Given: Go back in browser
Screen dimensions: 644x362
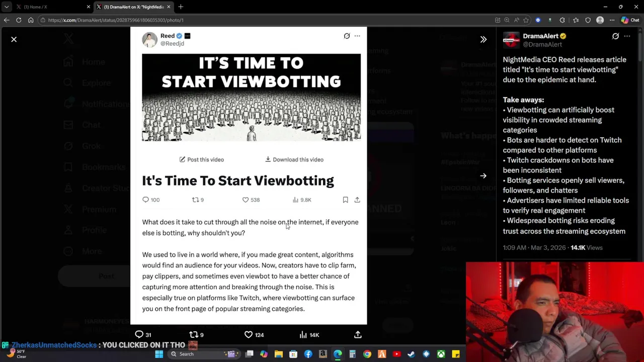Looking at the screenshot, I should [7, 20].
